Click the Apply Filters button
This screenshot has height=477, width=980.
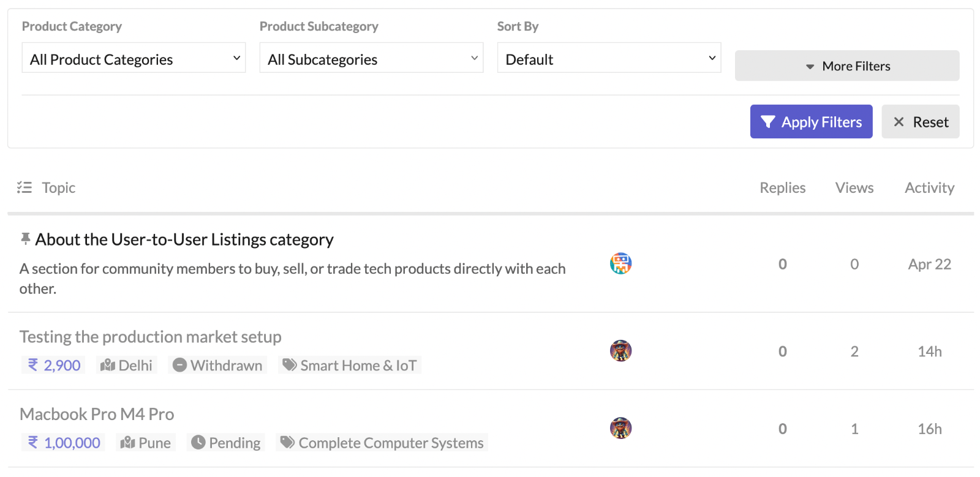point(811,122)
